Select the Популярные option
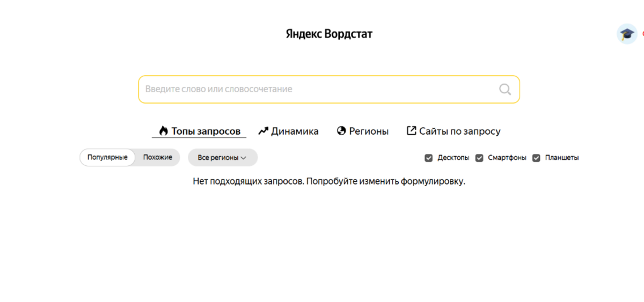Image resolution: width=644 pixels, height=302 pixels. click(x=107, y=158)
